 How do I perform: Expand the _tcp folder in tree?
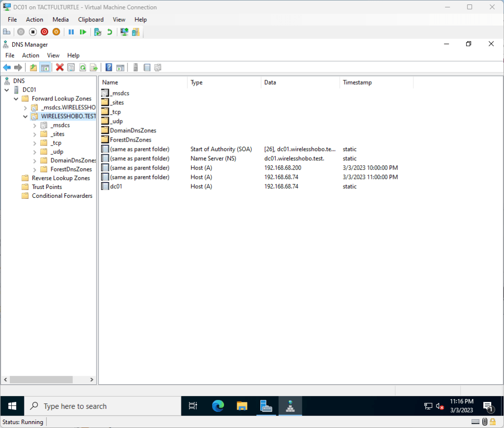click(x=35, y=143)
